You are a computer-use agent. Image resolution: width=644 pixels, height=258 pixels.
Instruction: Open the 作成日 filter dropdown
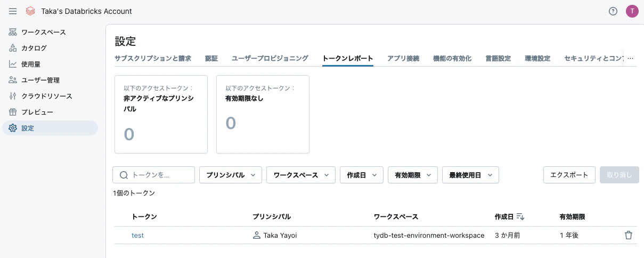(x=362, y=175)
